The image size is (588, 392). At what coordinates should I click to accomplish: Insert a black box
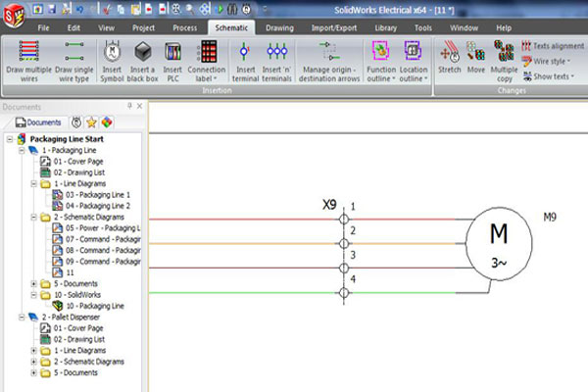point(142,57)
